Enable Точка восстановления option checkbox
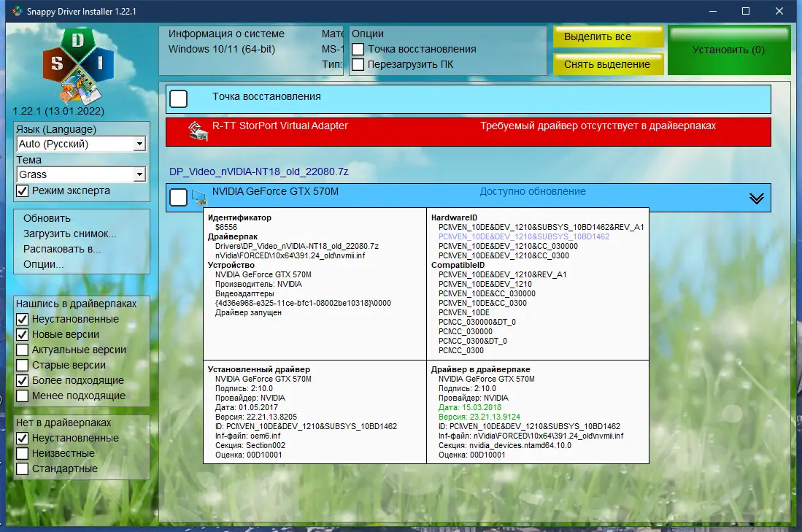 tap(358, 49)
